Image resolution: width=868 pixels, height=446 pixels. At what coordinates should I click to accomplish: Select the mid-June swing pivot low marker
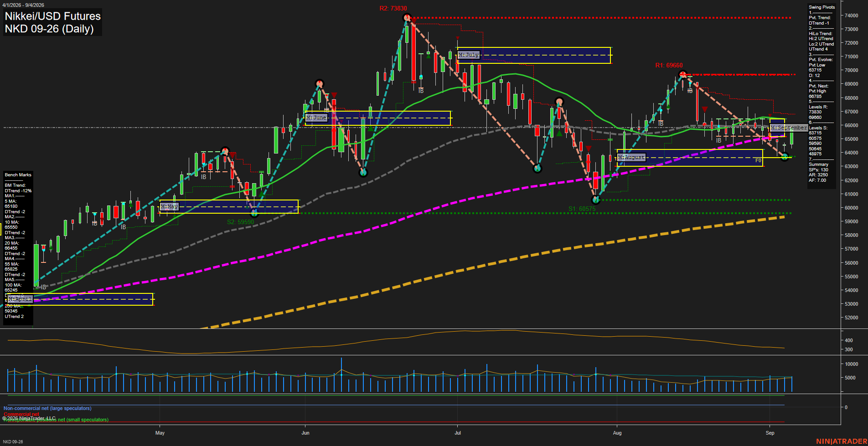pyautogui.click(x=363, y=173)
